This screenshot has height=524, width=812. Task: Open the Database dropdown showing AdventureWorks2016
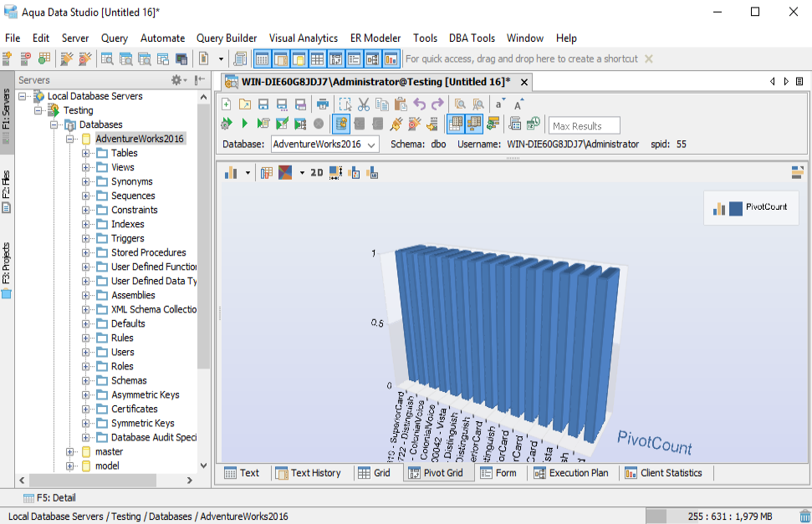pos(324,145)
